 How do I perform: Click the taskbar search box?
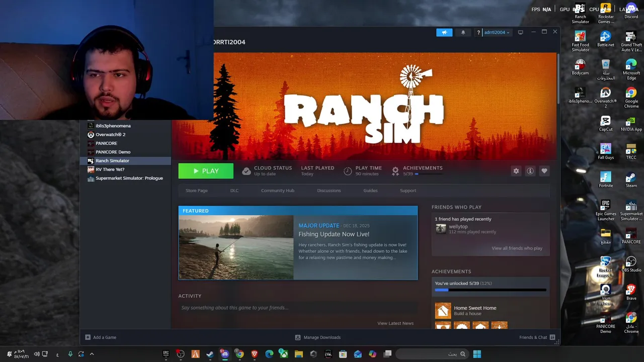432,354
